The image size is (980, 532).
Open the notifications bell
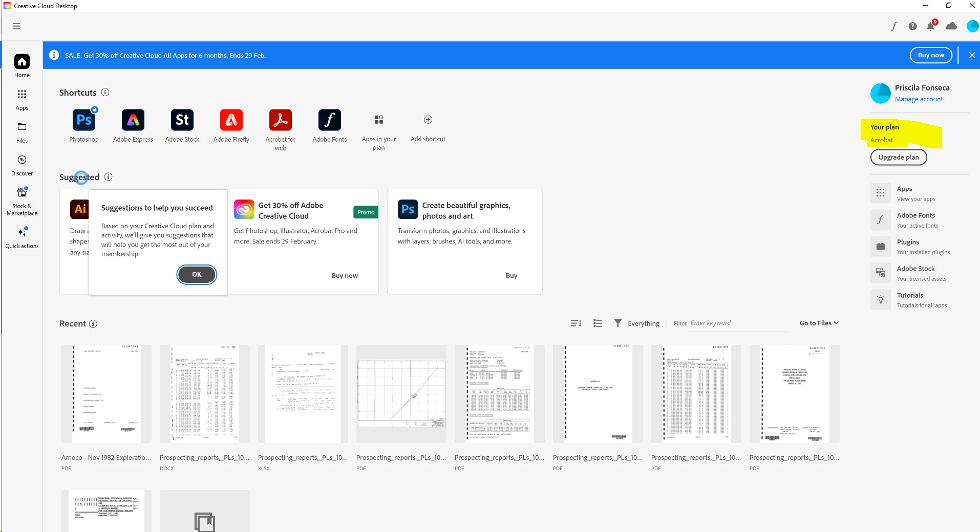[x=931, y=26]
